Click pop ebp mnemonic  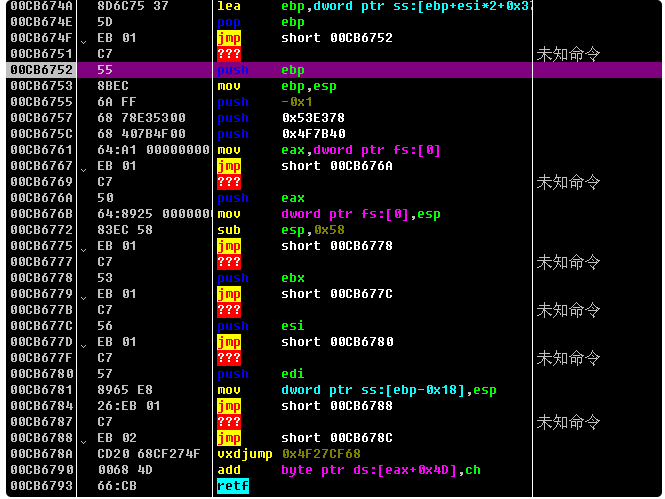click(229, 22)
